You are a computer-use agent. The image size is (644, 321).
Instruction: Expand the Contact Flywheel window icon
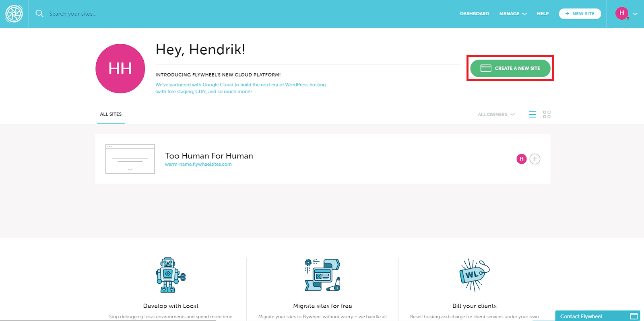pyautogui.click(x=634, y=316)
